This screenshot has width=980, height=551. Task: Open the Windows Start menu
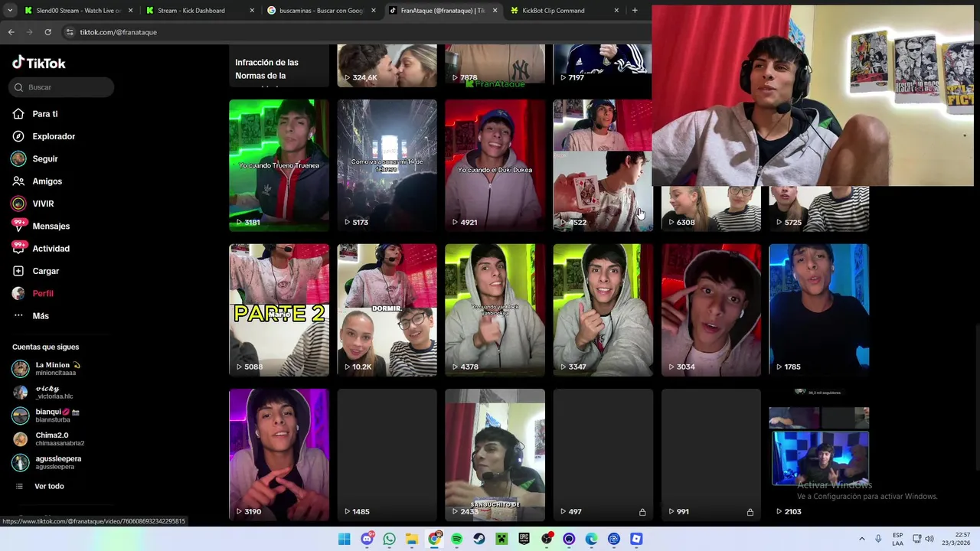click(x=345, y=539)
